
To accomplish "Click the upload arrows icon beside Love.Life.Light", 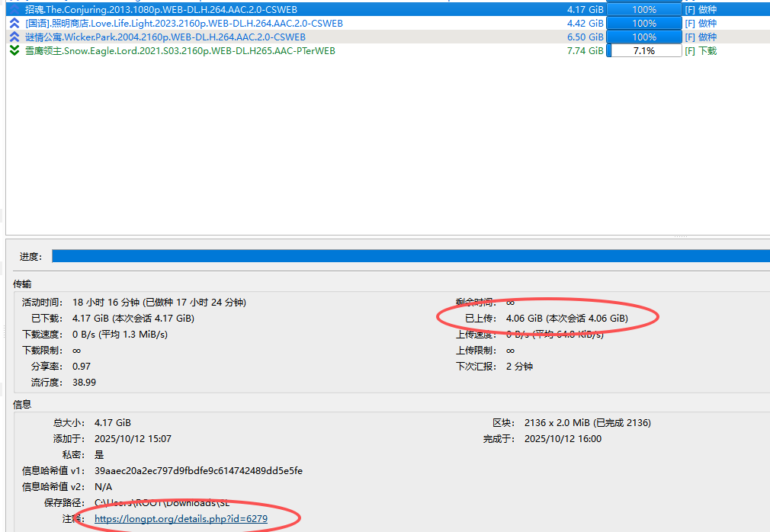I will coord(14,24).
